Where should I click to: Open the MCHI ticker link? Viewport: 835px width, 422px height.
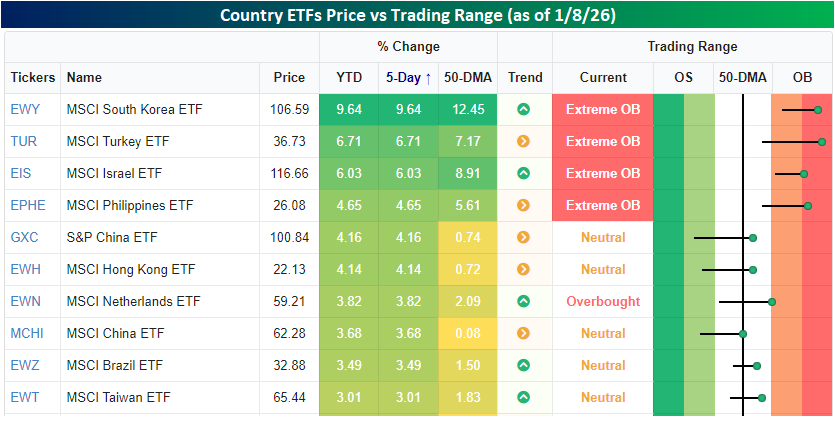25,333
